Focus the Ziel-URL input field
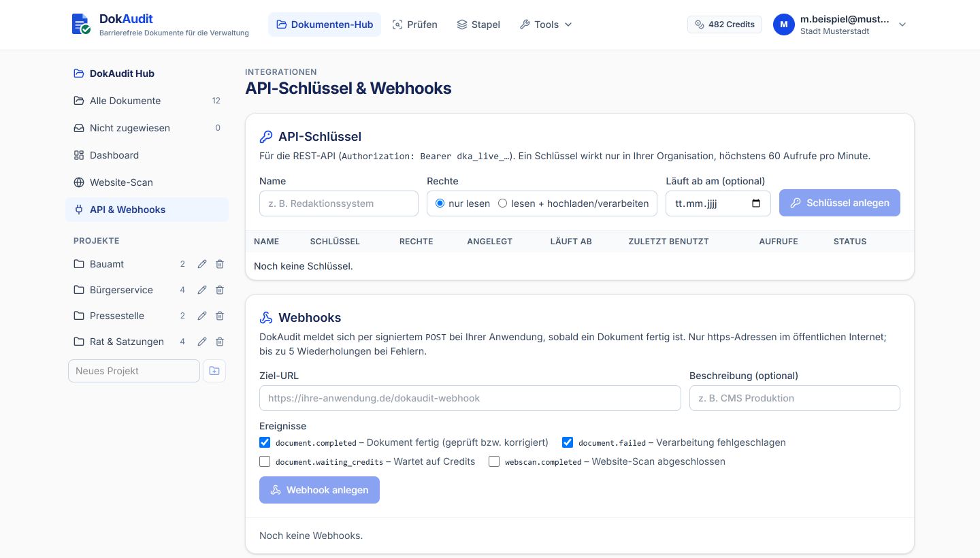Screen dimensions: 980x558 (470, 398)
